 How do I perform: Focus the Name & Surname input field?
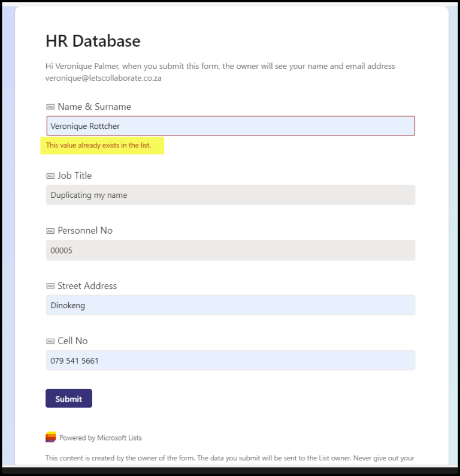(x=231, y=126)
